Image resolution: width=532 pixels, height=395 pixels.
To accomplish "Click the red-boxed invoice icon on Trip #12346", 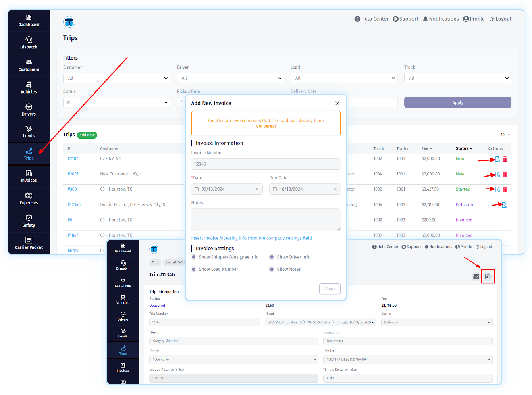I will (x=488, y=276).
